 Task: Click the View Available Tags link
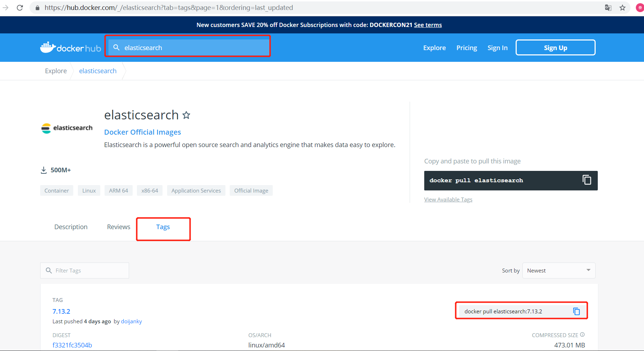(448, 200)
